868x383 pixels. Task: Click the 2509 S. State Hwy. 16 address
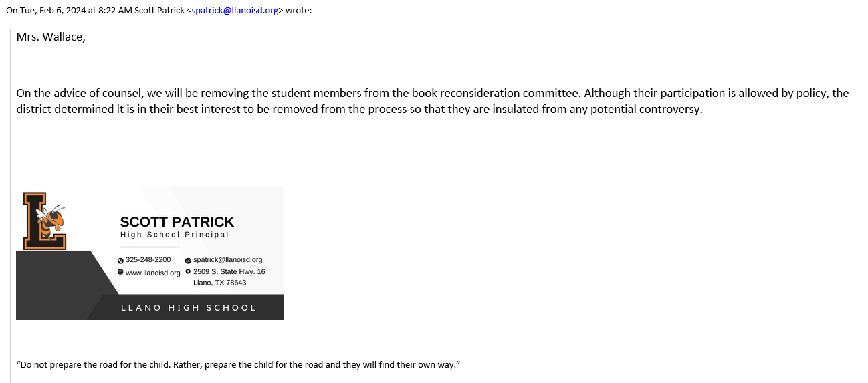click(229, 271)
